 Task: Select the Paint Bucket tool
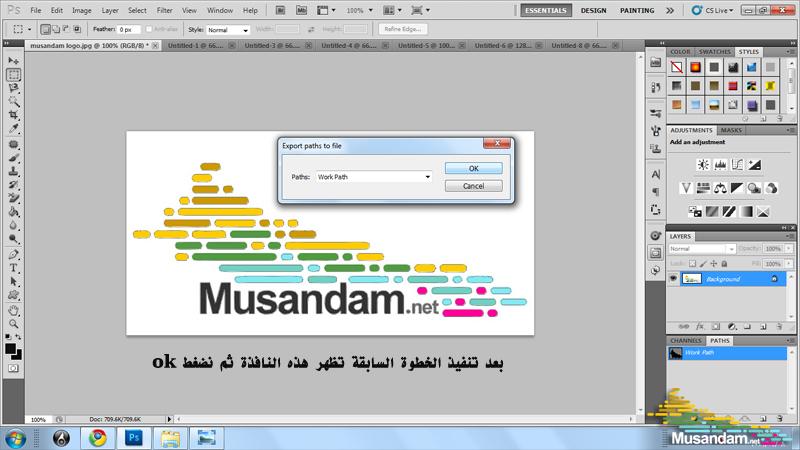(13, 211)
